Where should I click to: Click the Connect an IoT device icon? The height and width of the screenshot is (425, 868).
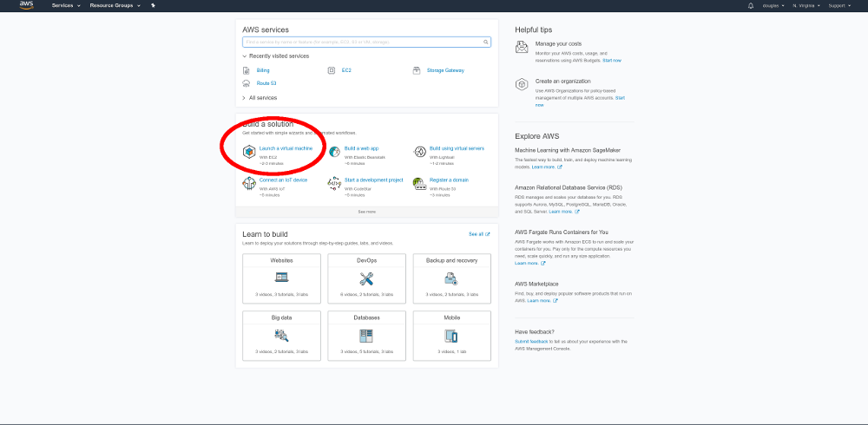coord(249,183)
